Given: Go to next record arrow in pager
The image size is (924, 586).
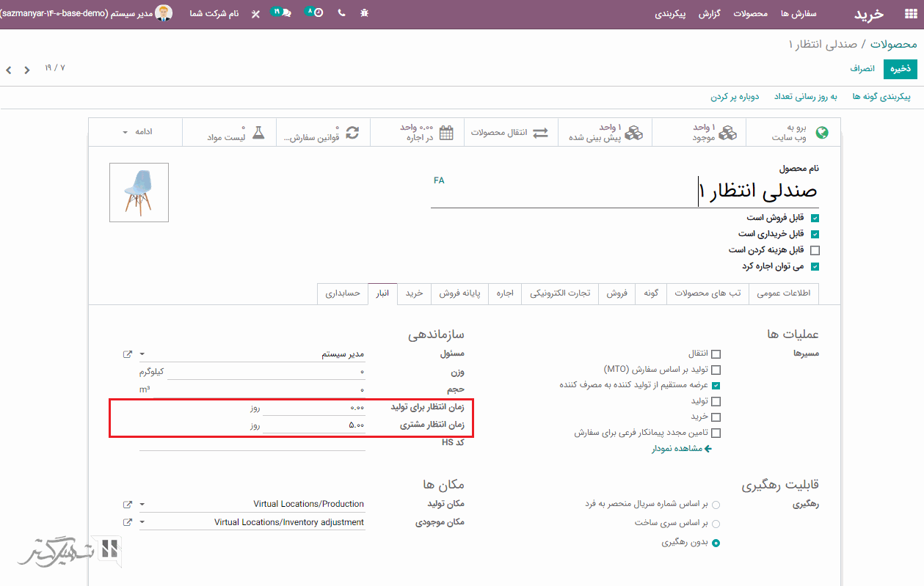Looking at the screenshot, I should point(9,70).
